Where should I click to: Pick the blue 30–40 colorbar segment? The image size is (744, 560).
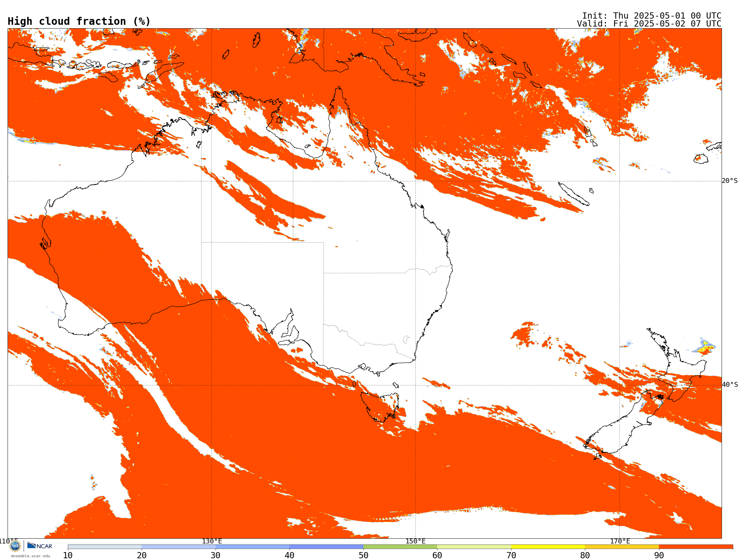pos(252,547)
